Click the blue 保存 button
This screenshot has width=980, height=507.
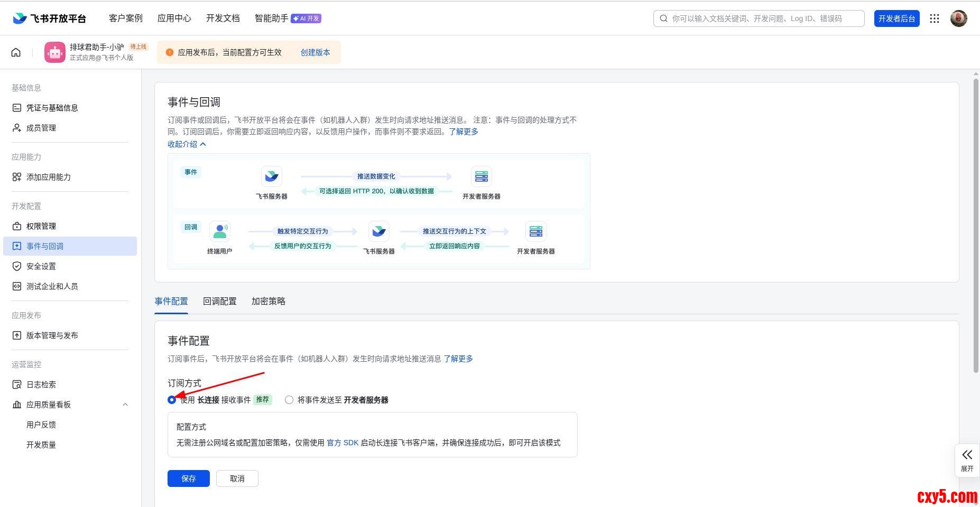tap(189, 478)
